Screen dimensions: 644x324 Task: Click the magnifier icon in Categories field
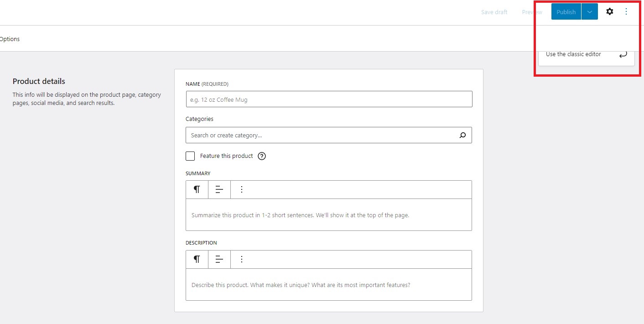click(462, 135)
